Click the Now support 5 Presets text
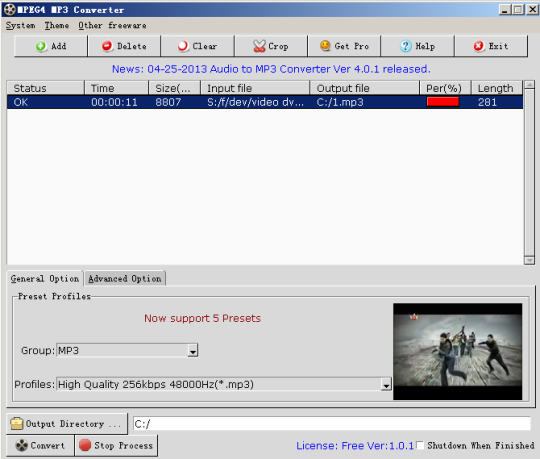This screenshot has height=459, width=540. pyautogui.click(x=202, y=318)
